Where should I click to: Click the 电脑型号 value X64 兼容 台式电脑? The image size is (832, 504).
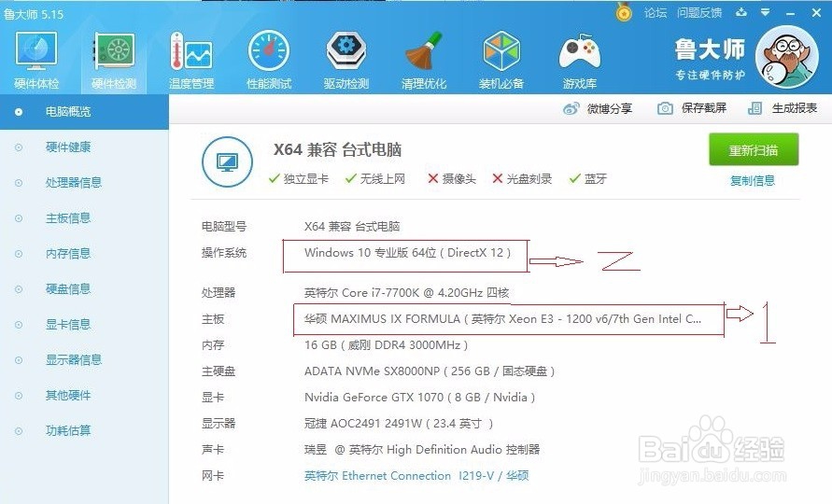(352, 227)
